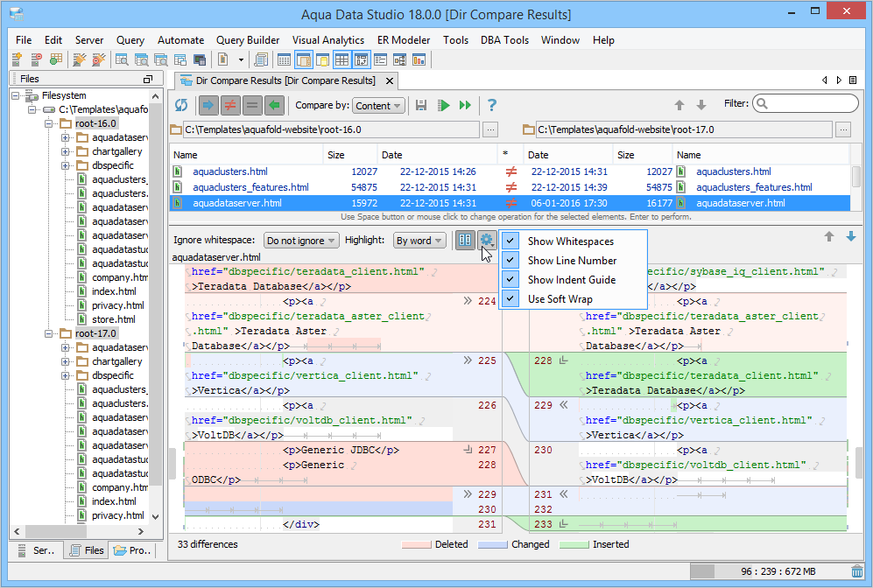The width and height of the screenshot is (873, 588).
Task: Open the Ignore whitespace dropdown
Action: click(x=301, y=241)
